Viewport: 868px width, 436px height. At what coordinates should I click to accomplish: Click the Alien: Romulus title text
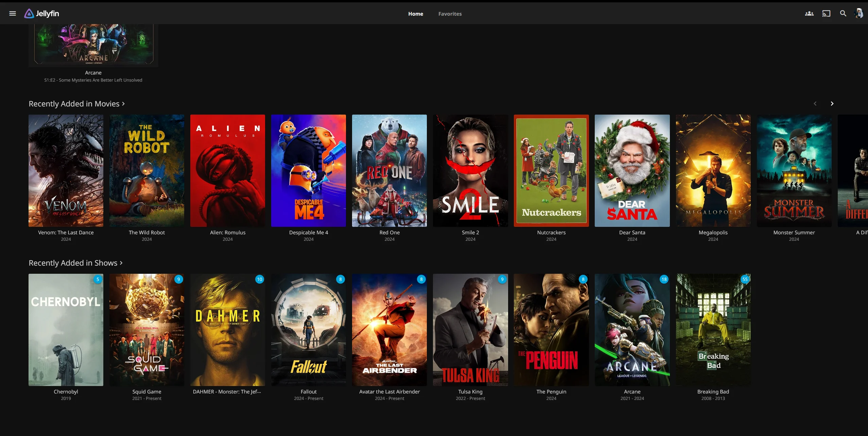pos(228,233)
